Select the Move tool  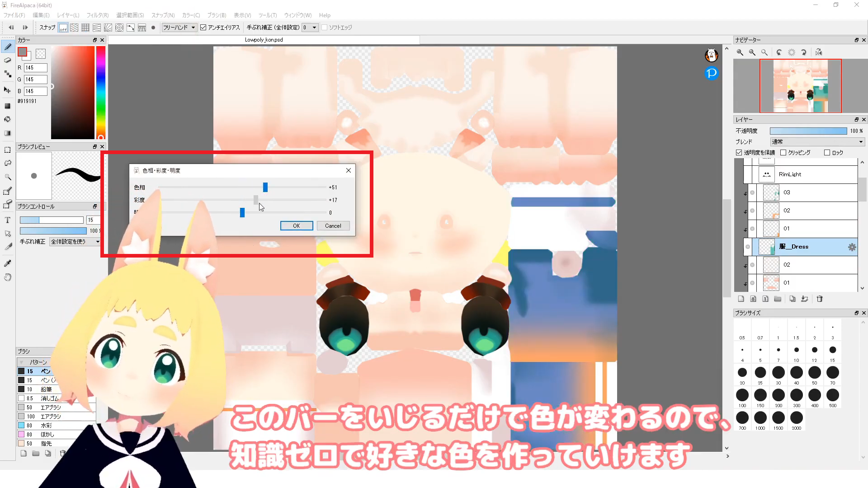(8, 90)
